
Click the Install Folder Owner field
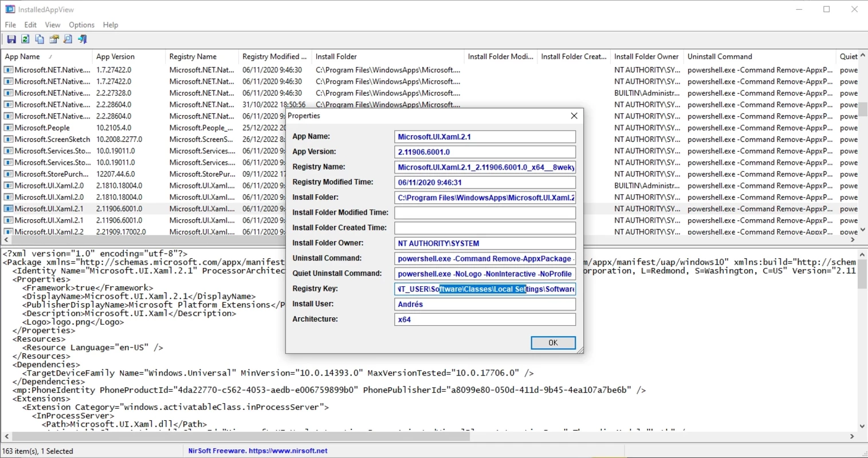click(485, 243)
